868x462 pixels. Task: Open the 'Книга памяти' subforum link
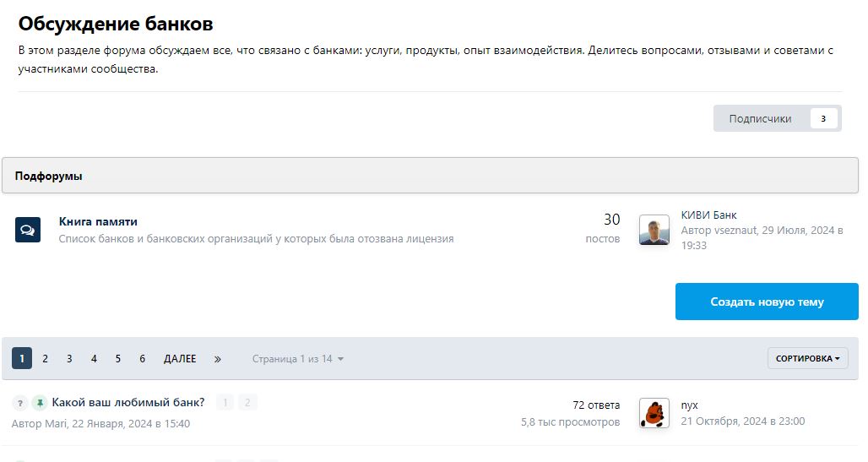98,221
